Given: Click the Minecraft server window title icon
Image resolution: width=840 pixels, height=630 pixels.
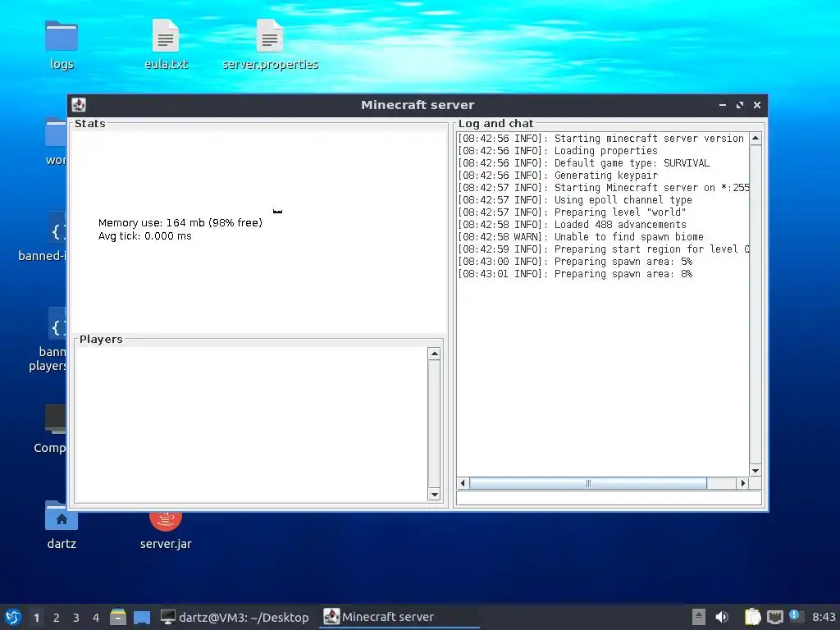Looking at the screenshot, I should pyautogui.click(x=79, y=105).
